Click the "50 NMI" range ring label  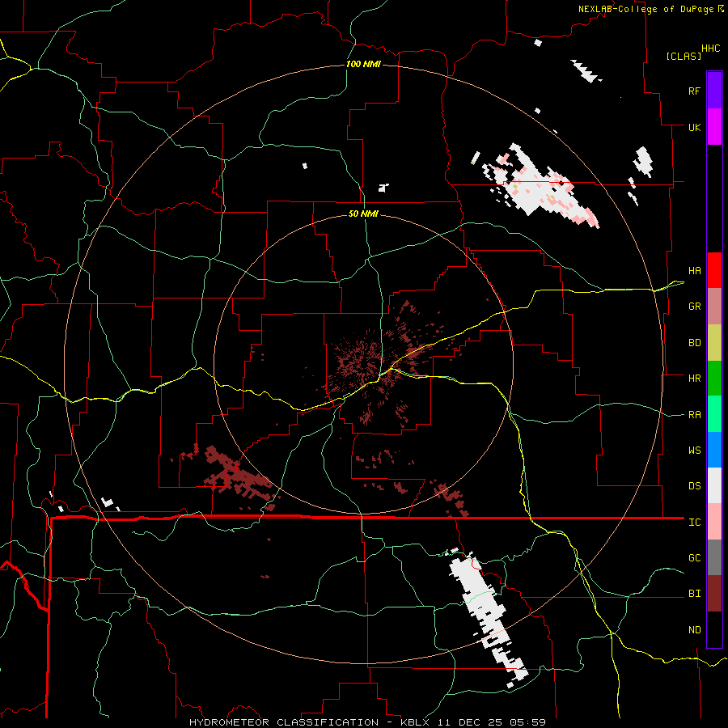(x=363, y=214)
